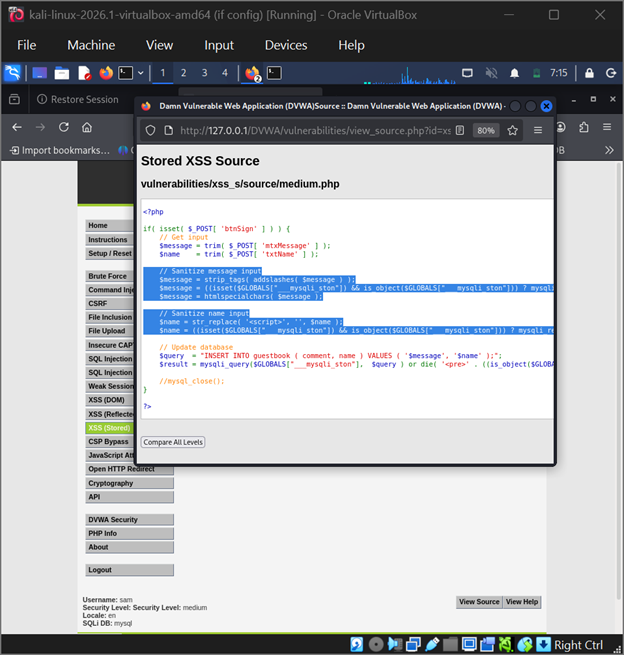This screenshot has height=655, width=624.
Task: Open the CSRF sidebar item
Action: pyautogui.click(x=110, y=304)
